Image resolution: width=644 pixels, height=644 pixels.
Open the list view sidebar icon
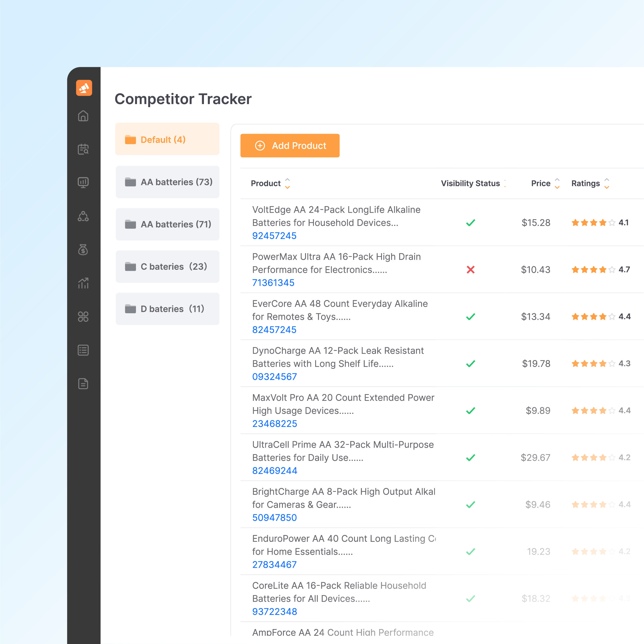coord(83,350)
